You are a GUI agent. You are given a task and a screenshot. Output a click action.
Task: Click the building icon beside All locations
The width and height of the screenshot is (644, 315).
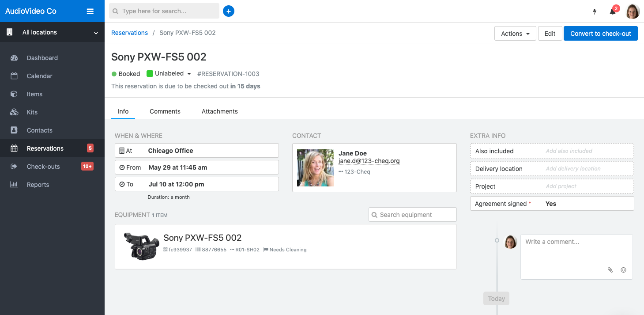9,32
